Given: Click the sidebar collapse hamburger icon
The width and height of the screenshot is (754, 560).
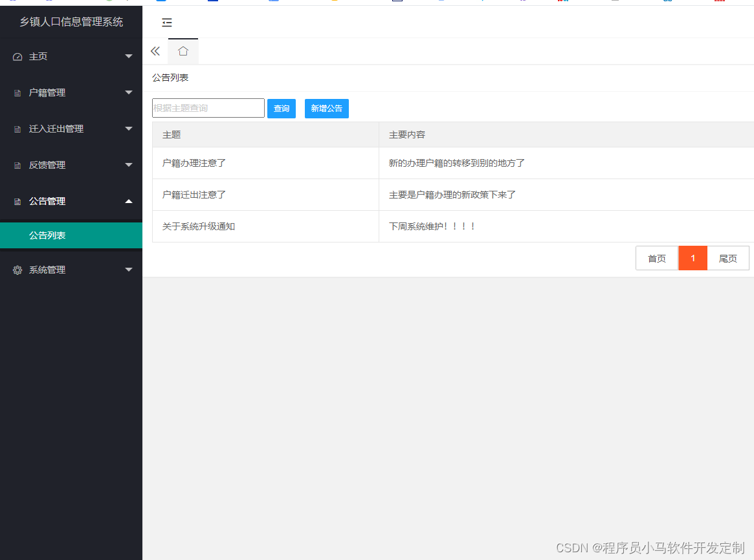Looking at the screenshot, I should pos(167,23).
